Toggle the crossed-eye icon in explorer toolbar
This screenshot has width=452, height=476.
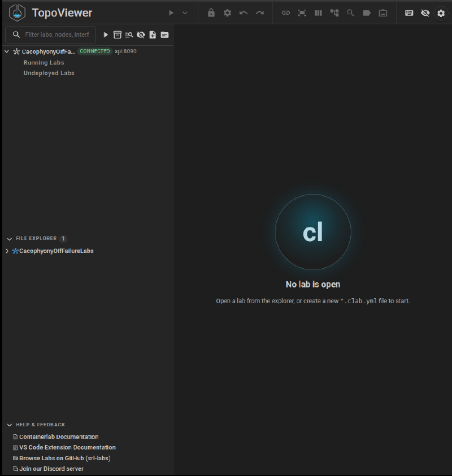(x=141, y=35)
